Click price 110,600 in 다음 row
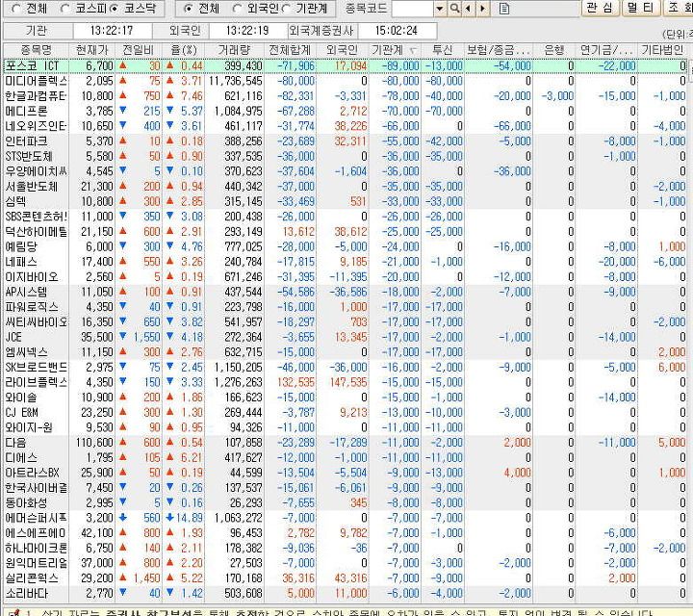Image resolution: width=693 pixels, height=616 pixels. tap(94, 443)
